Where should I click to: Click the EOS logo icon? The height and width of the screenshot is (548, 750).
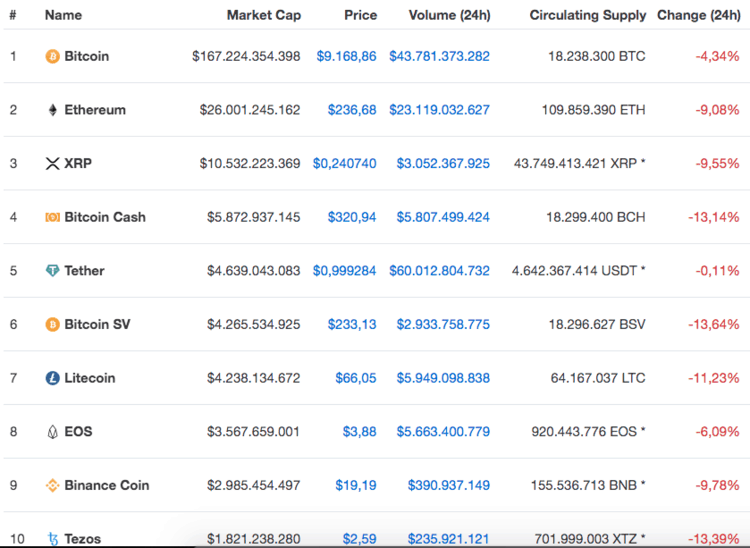[x=53, y=432]
